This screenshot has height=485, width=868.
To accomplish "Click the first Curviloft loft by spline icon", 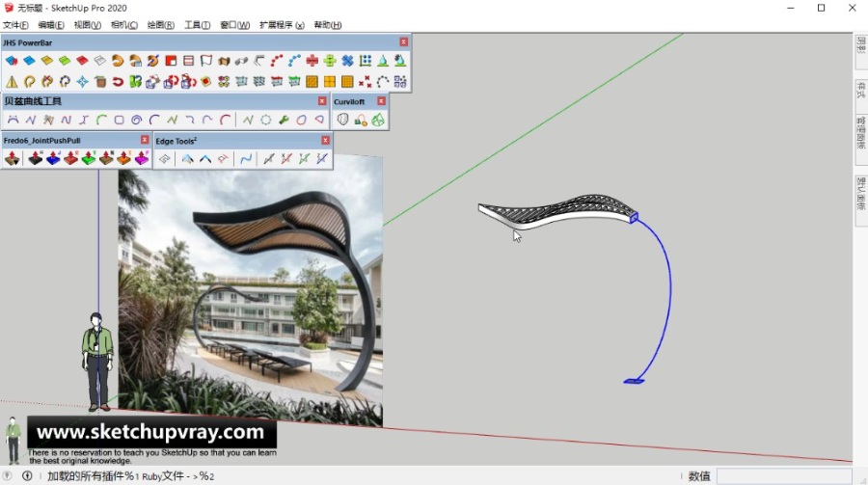I will (342, 120).
